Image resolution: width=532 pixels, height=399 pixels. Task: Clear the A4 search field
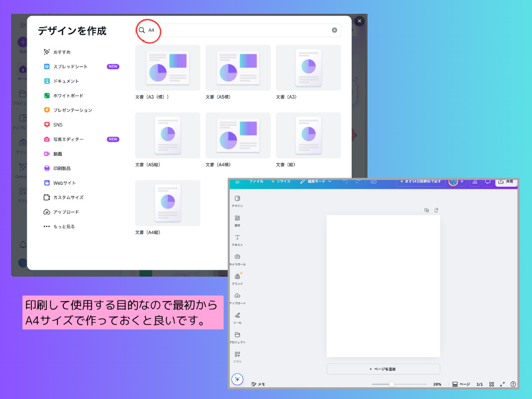pyautogui.click(x=334, y=30)
